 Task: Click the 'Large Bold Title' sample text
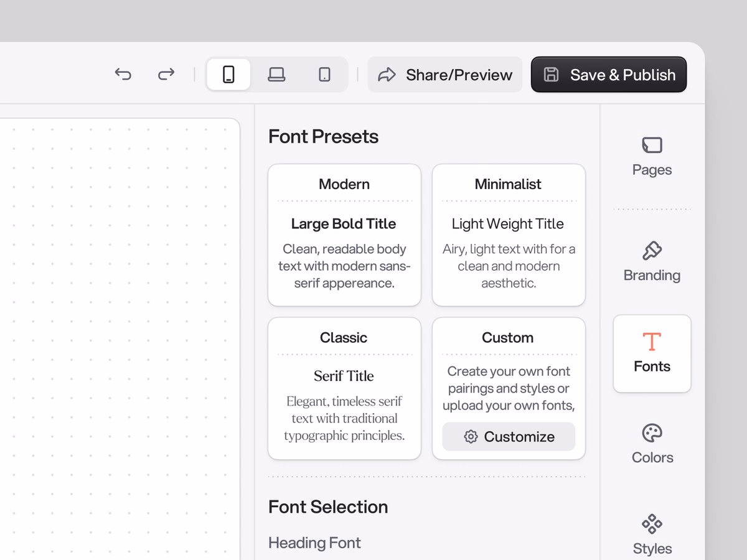[344, 224]
